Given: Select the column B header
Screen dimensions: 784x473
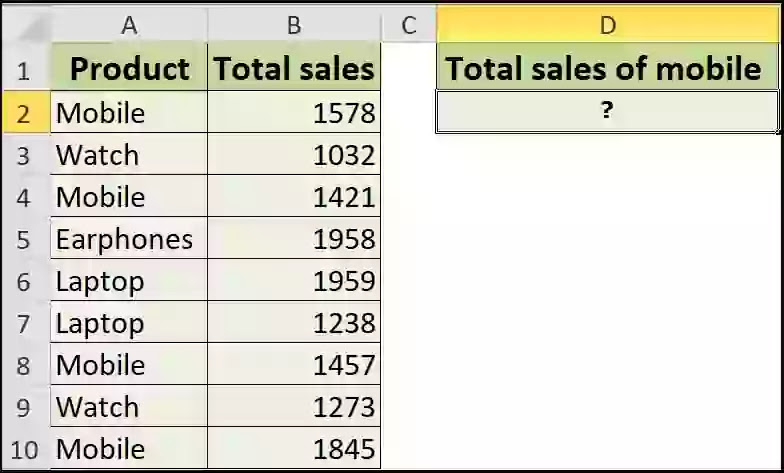Looking at the screenshot, I should click(294, 24).
